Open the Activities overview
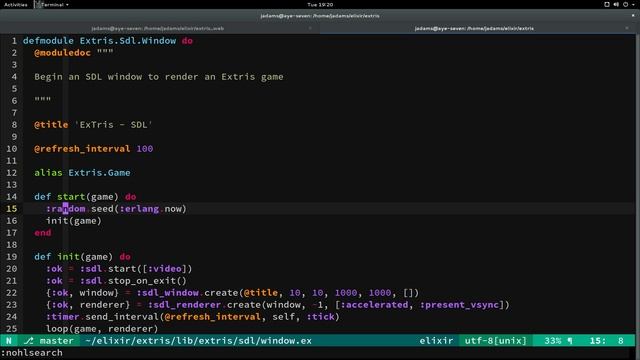 coord(16,4)
